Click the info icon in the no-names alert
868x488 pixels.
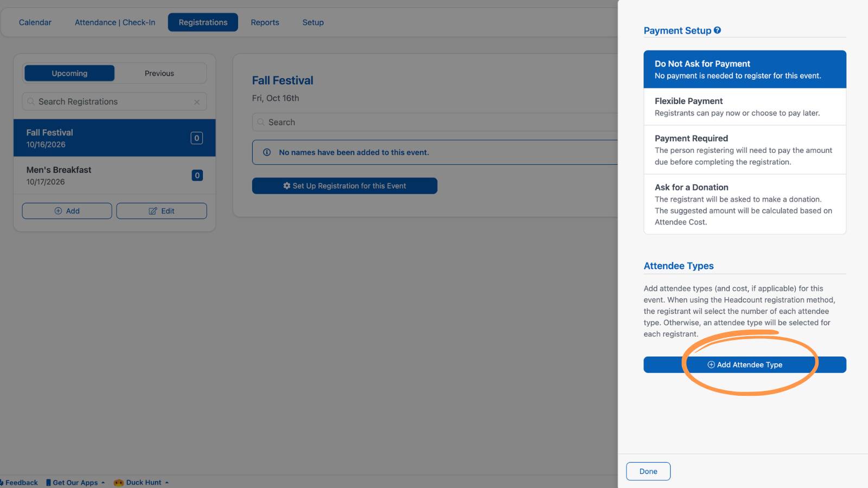[x=267, y=152]
